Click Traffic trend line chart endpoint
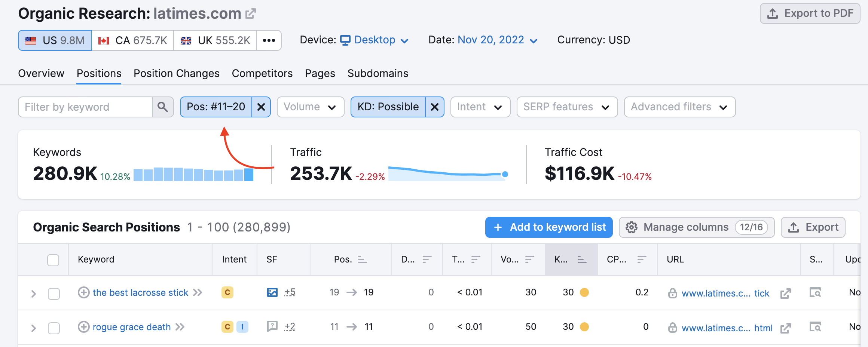868x347 pixels. point(505,174)
